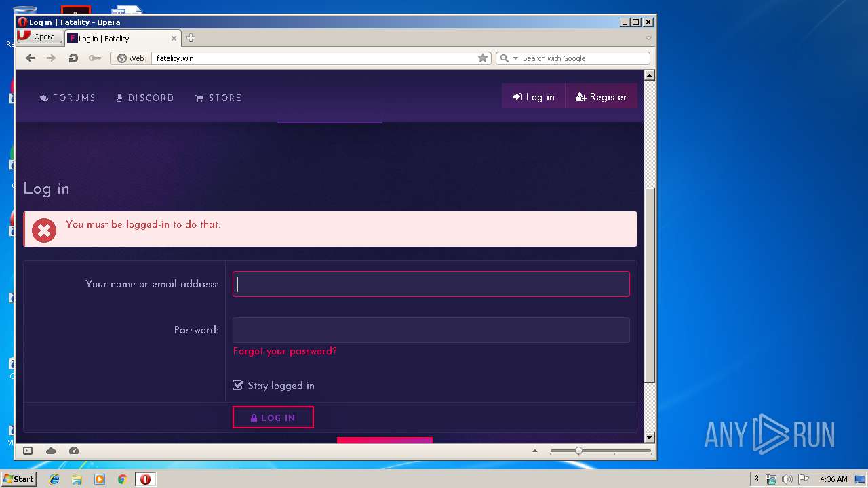Maximize the Opera window
Image resolution: width=868 pixels, height=488 pixels.
pos(636,22)
